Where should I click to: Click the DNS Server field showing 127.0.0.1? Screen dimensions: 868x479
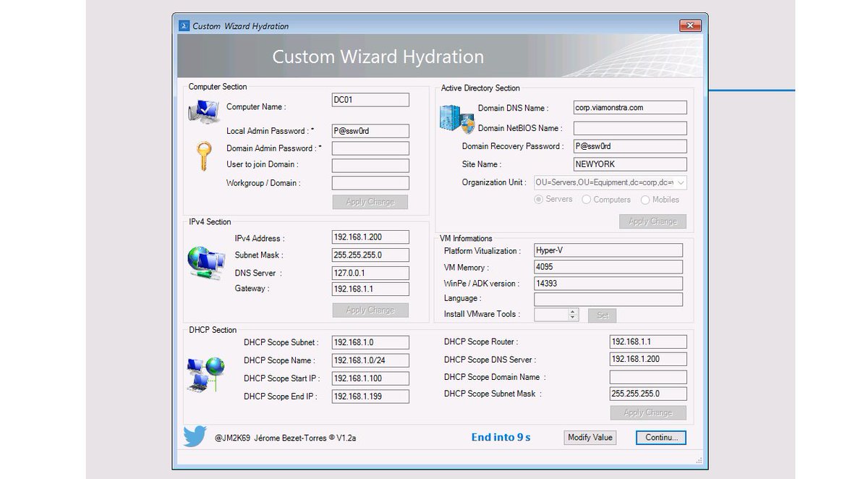(x=370, y=273)
